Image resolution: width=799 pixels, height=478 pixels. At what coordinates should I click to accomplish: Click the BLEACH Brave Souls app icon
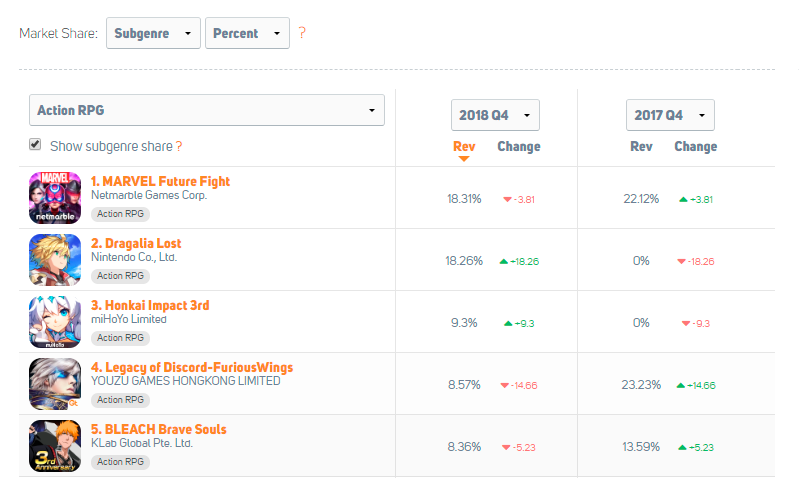pos(55,446)
